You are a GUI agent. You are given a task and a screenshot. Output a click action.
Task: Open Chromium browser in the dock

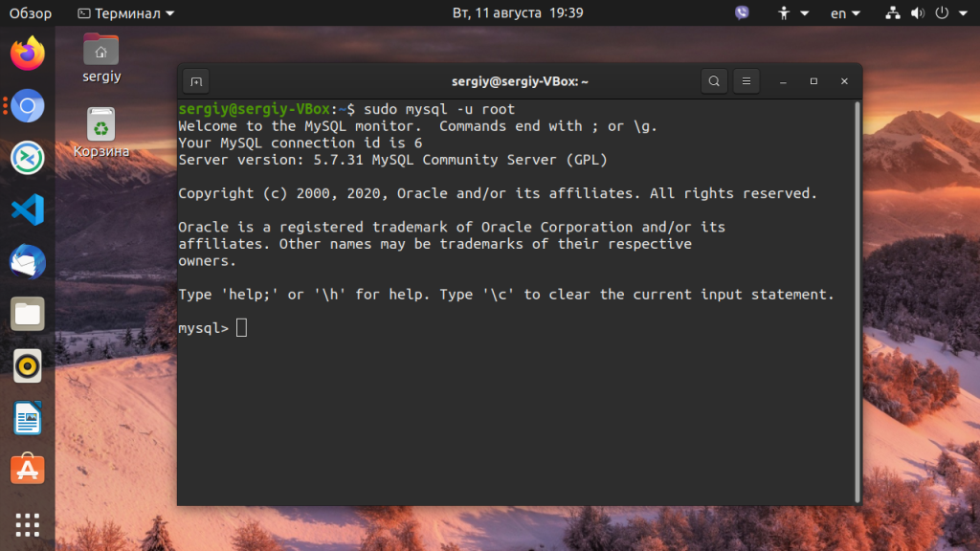(28, 105)
